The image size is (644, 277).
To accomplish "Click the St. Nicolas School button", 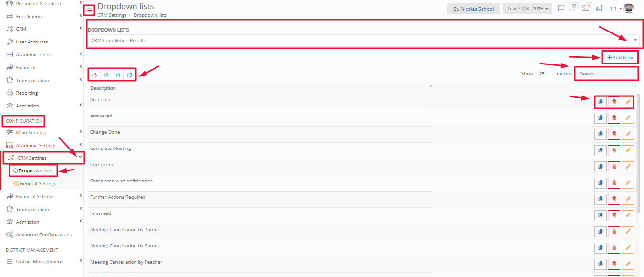I will click(474, 9).
